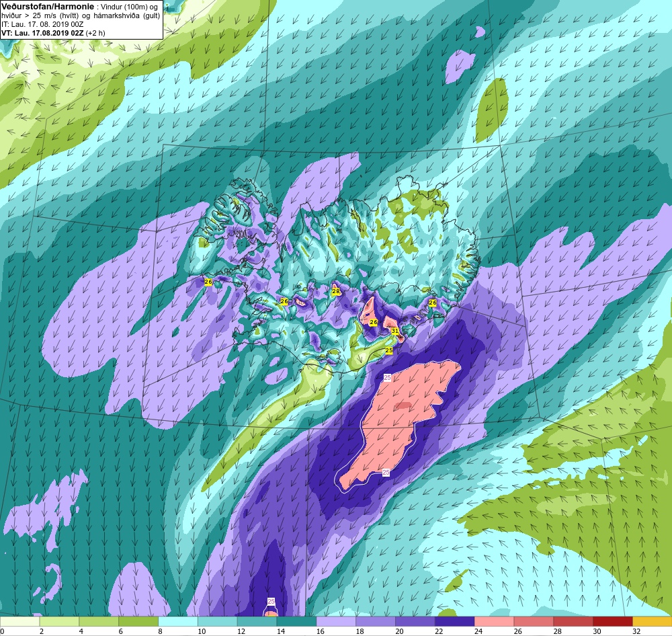Click the legend scale number 12
672x636 pixels.
tap(241, 631)
